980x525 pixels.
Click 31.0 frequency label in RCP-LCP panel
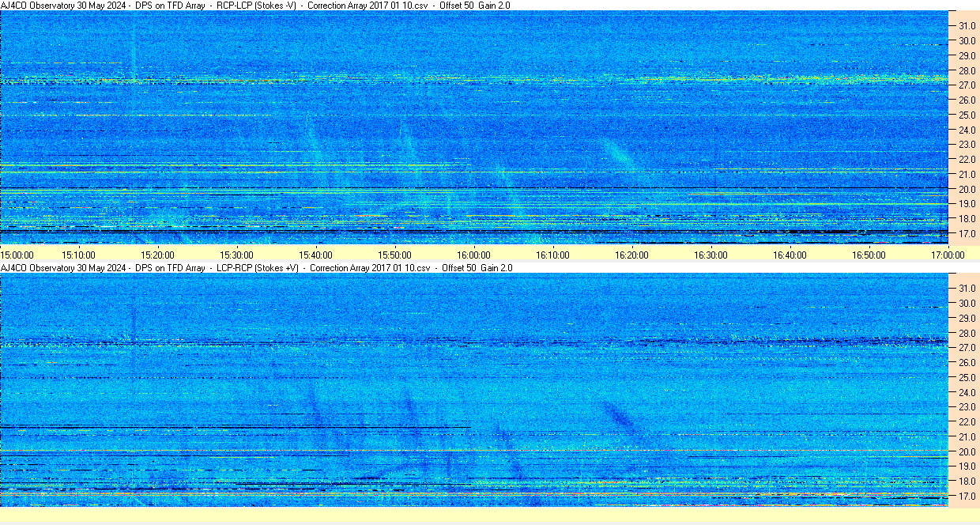coord(967,25)
